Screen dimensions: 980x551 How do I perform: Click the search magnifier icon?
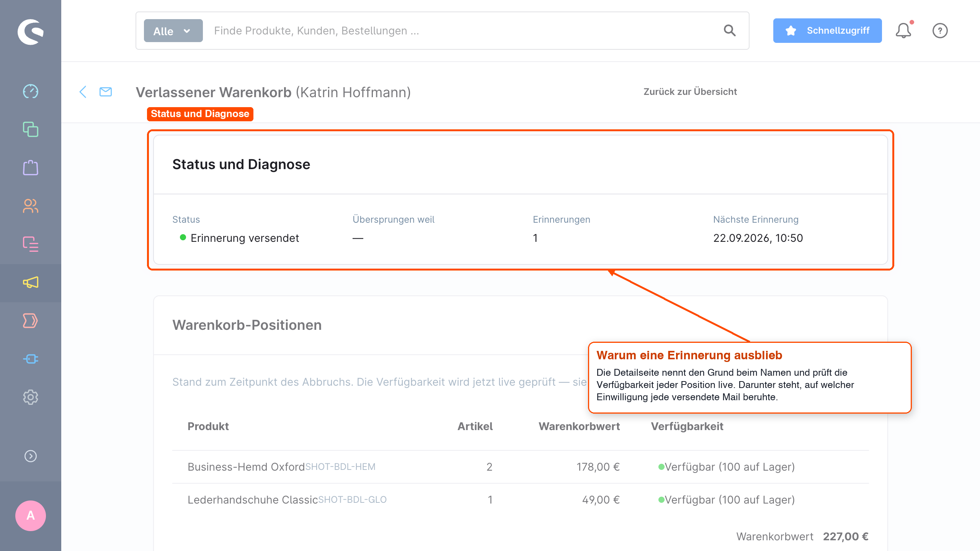[x=730, y=31]
